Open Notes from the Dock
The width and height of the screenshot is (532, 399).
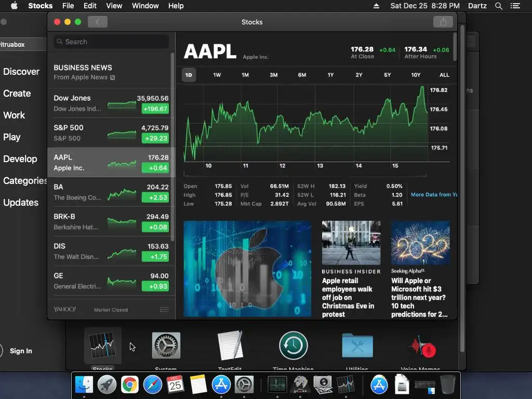(198, 384)
